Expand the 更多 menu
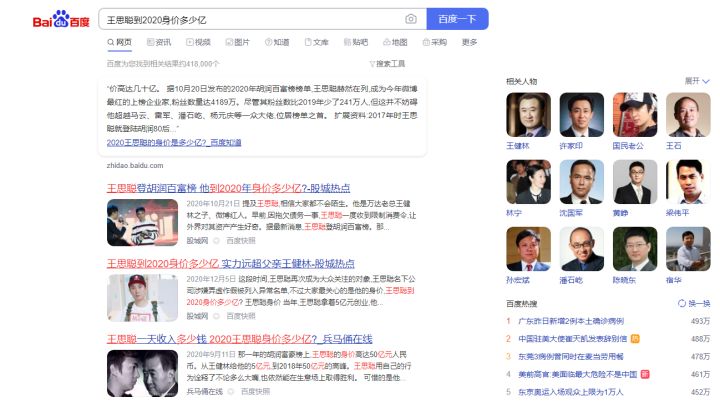Screen dimensions: 720x402 [x=469, y=42]
